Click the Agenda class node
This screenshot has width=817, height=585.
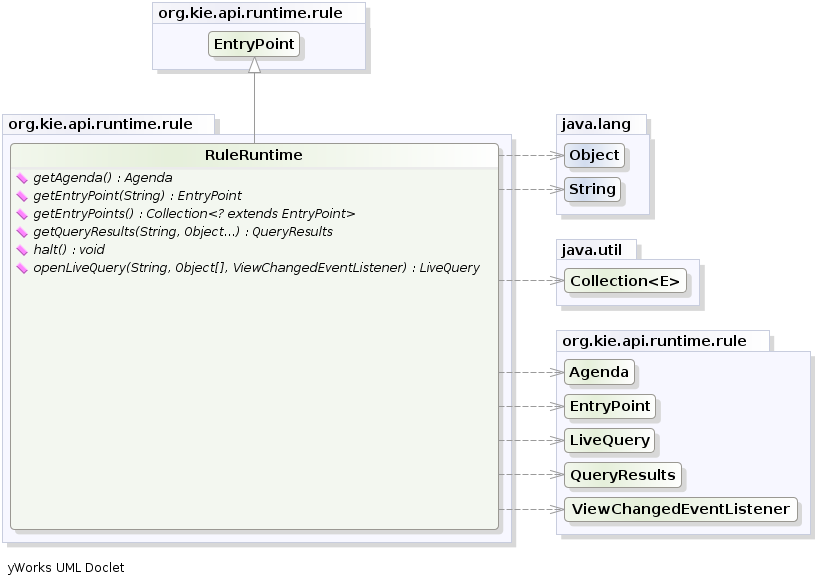point(599,372)
